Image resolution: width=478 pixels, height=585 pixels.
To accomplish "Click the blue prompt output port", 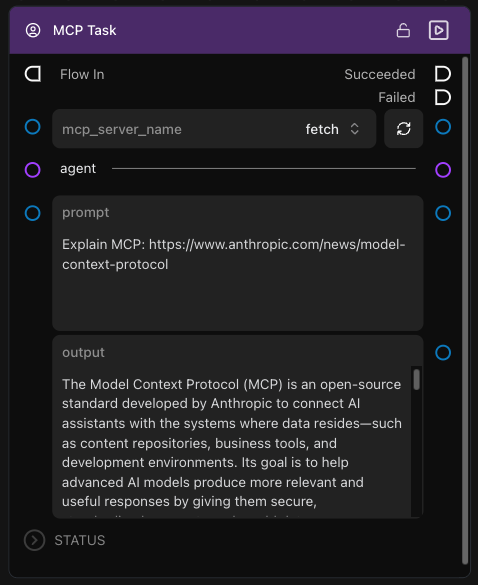I will (x=443, y=213).
